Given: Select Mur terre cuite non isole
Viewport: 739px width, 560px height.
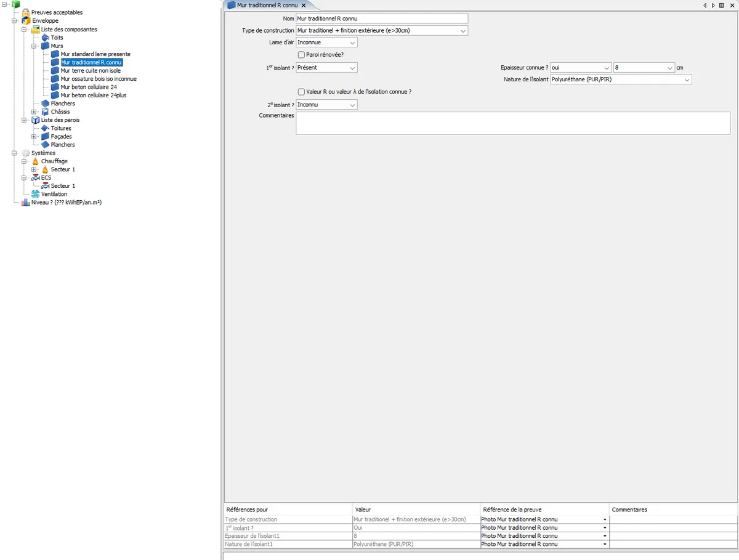Looking at the screenshot, I should click(x=91, y=71).
